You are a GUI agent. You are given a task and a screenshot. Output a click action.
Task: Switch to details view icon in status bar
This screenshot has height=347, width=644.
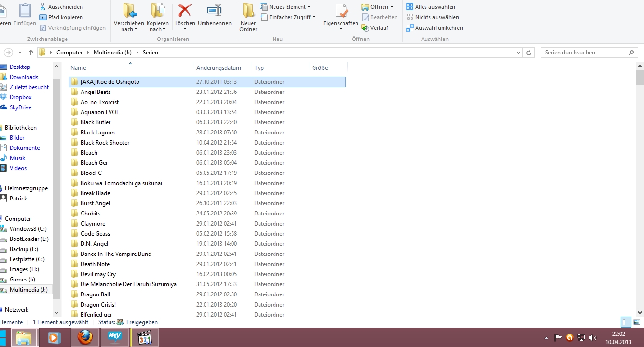(626, 322)
